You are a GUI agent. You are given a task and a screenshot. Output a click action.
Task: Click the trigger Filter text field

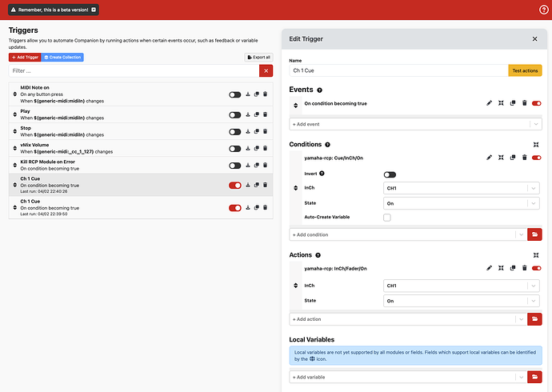point(134,71)
